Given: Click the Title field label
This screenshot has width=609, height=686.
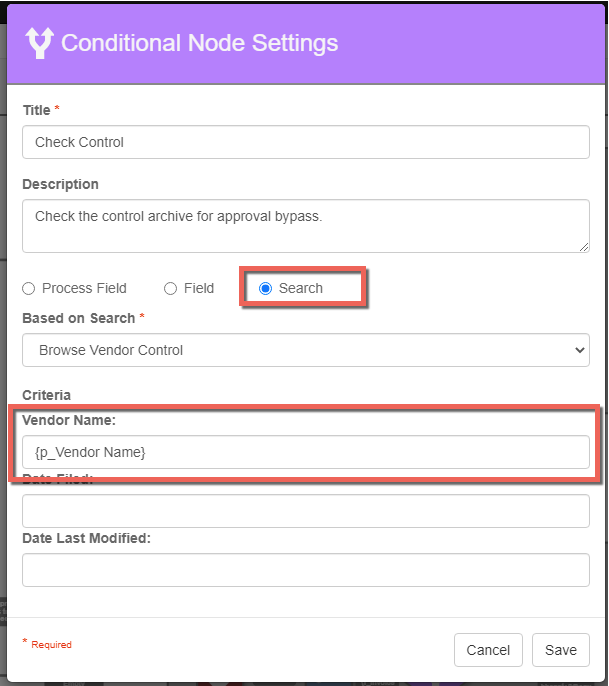Looking at the screenshot, I should [x=37, y=110].
